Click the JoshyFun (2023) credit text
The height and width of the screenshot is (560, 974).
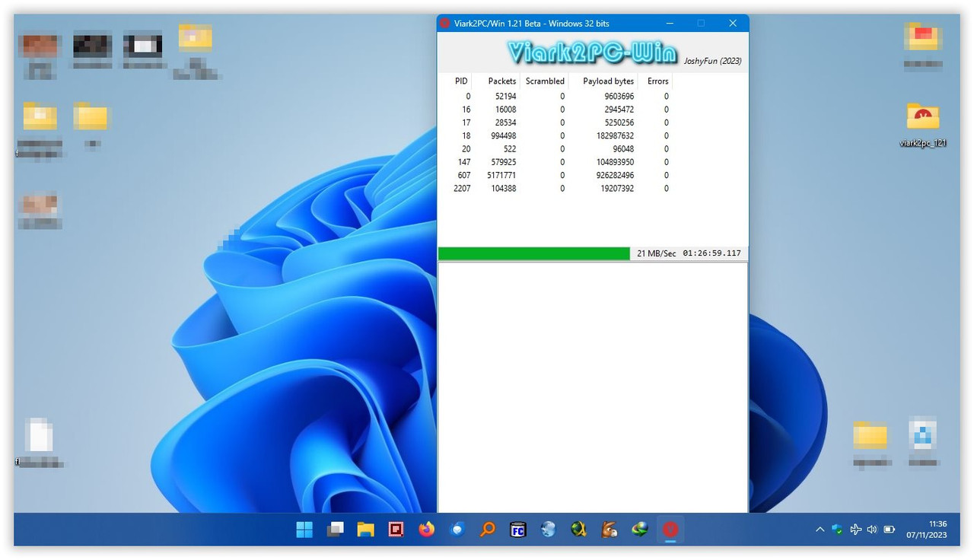point(713,61)
